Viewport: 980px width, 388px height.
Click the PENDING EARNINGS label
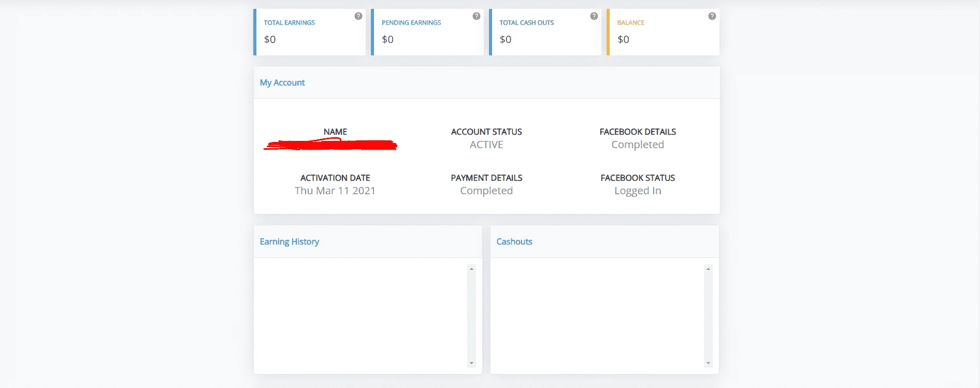[411, 23]
